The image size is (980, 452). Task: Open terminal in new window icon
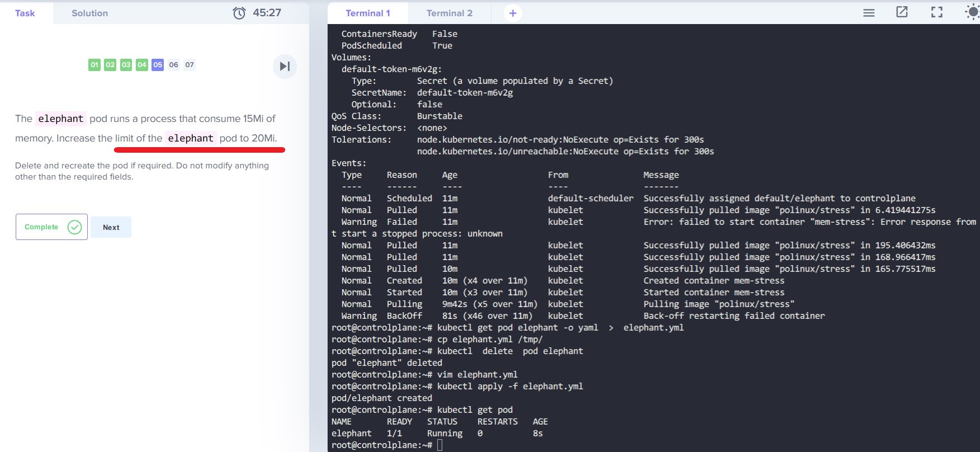tap(902, 12)
